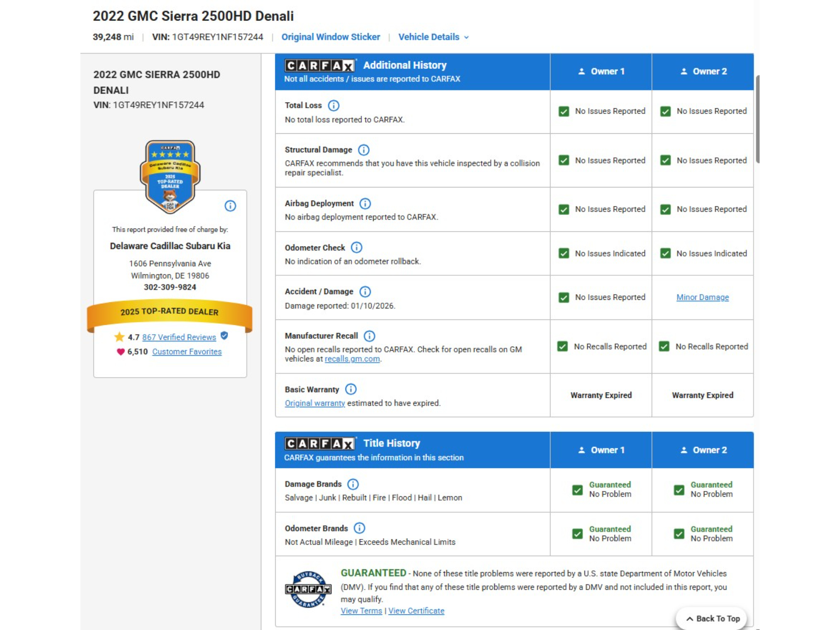840x630 pixels.
Task: Click the Airbag Deployment info icon
Action: pos(365,203)
